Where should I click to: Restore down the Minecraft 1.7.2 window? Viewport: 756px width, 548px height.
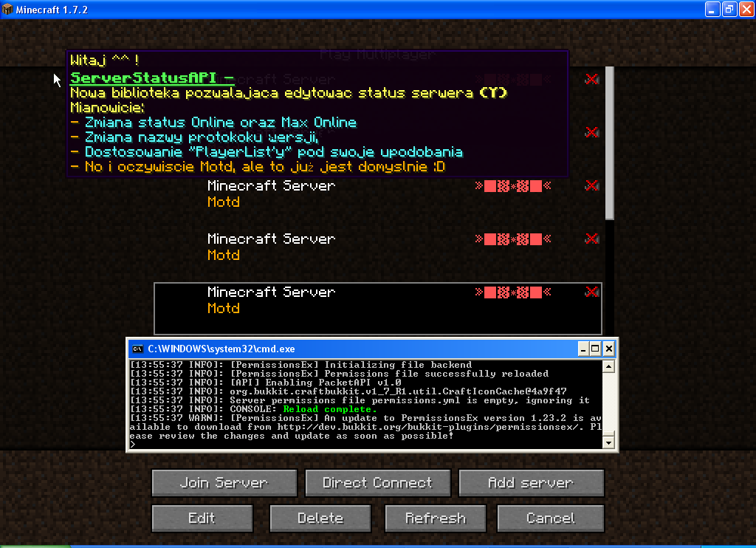click(x=729, y=9)
